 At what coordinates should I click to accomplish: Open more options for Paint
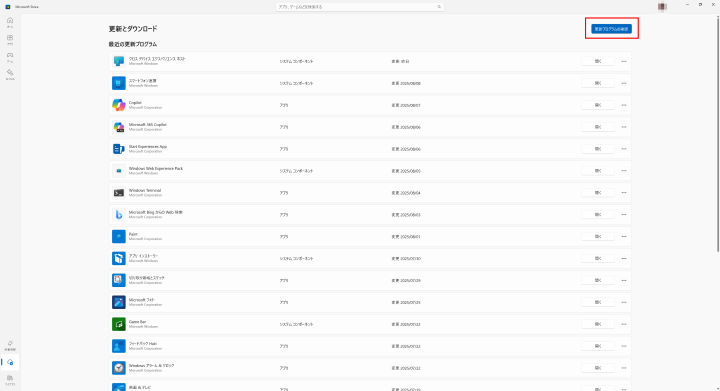(624, 236)
